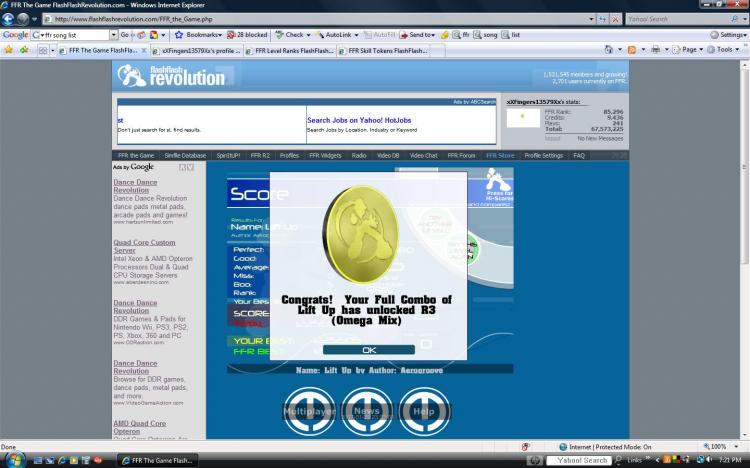Click the RSS feeds icon

click(x=632, y=50)
